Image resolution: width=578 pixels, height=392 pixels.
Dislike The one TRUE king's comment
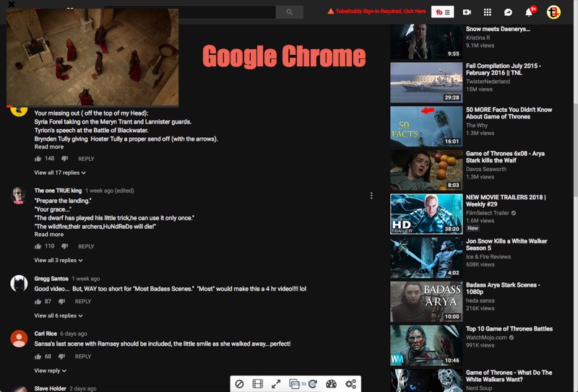[x=64, y=246]
